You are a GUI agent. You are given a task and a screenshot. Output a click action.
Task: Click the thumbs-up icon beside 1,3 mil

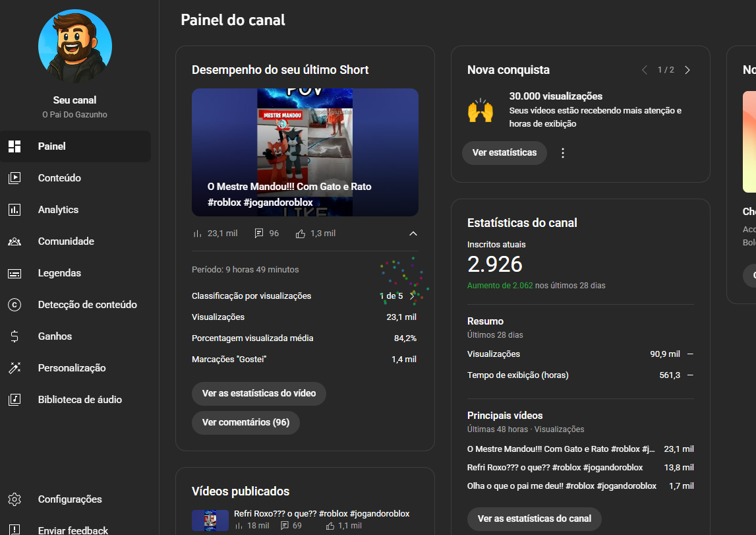pyautogui.click(x=301, y=234)
